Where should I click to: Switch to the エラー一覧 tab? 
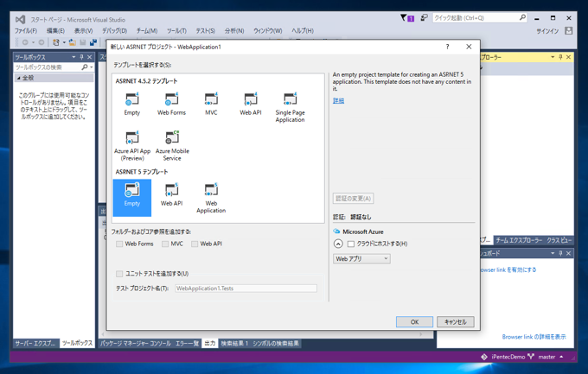click(187, 343)
